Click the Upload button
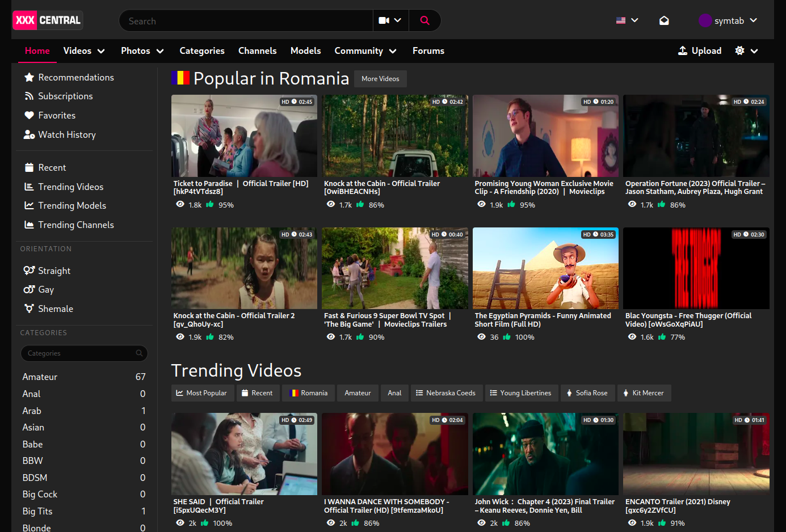786x532 pixels. coord(700,51)
